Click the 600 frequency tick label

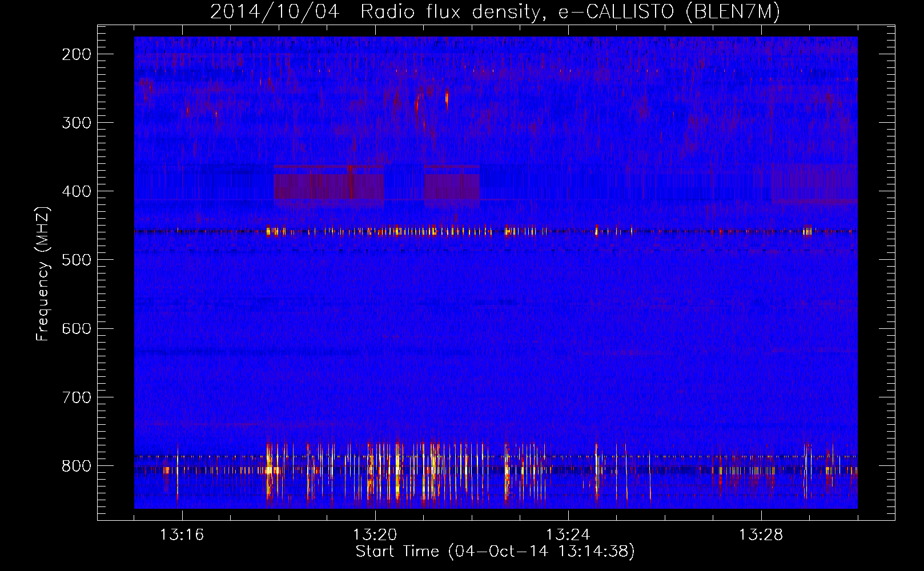click(77, 328)
